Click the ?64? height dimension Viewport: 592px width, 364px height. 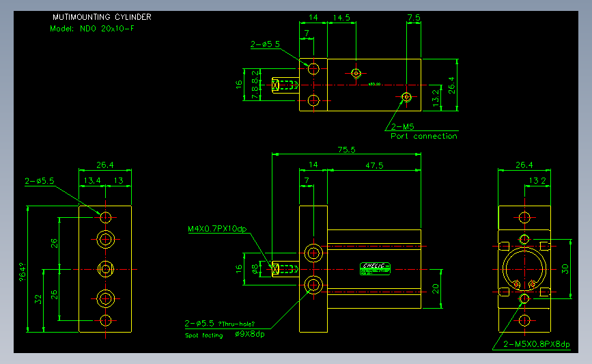[x=23, y=272]
